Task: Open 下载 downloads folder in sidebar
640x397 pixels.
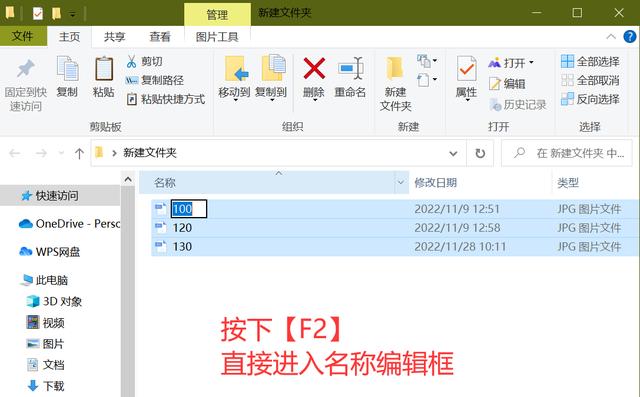Action: pyautogui.click(x=45, y=386)
